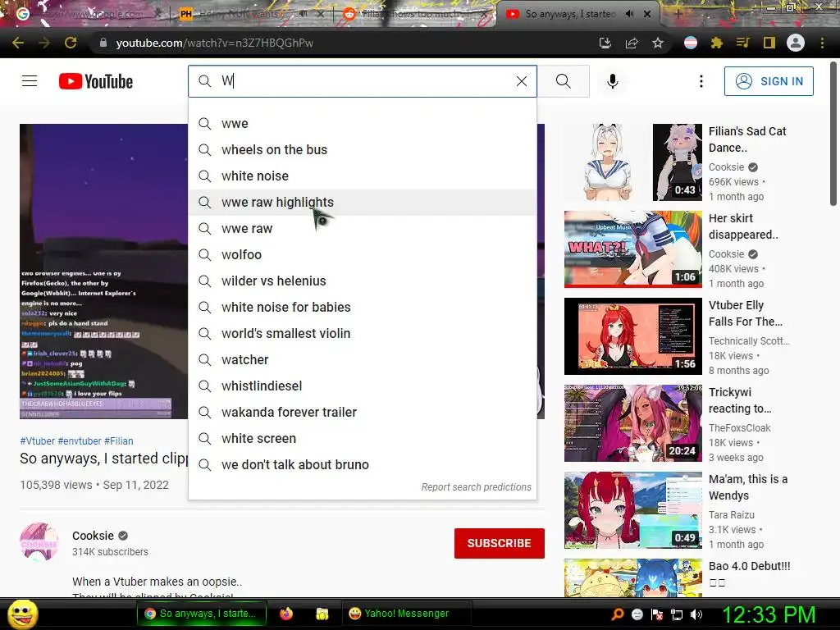Launch Firefox from the taskbar
This screenshot has width=840, height=630.
(286, 614)
